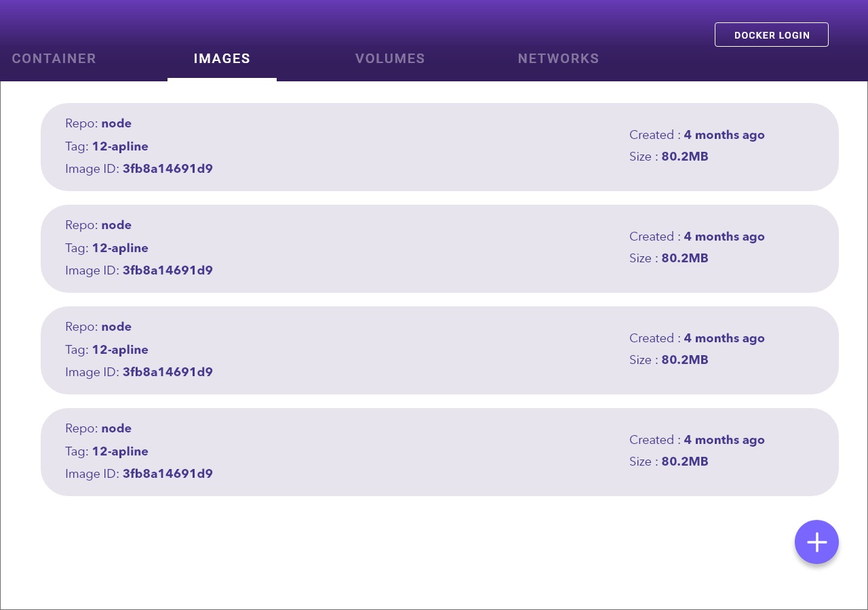Click the creation date in the second card

(x=724, y=237)
